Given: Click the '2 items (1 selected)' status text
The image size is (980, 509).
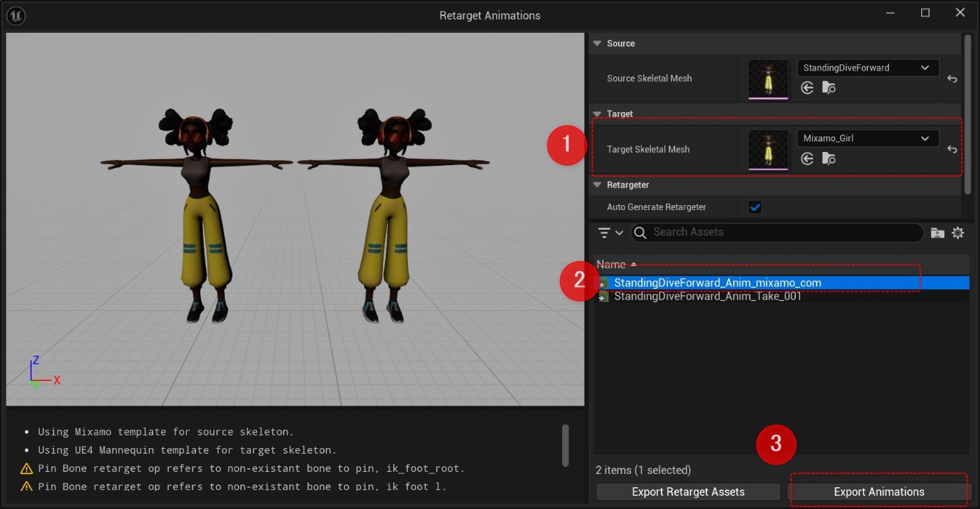Looking at the screenshot, I should coord(643,470).
